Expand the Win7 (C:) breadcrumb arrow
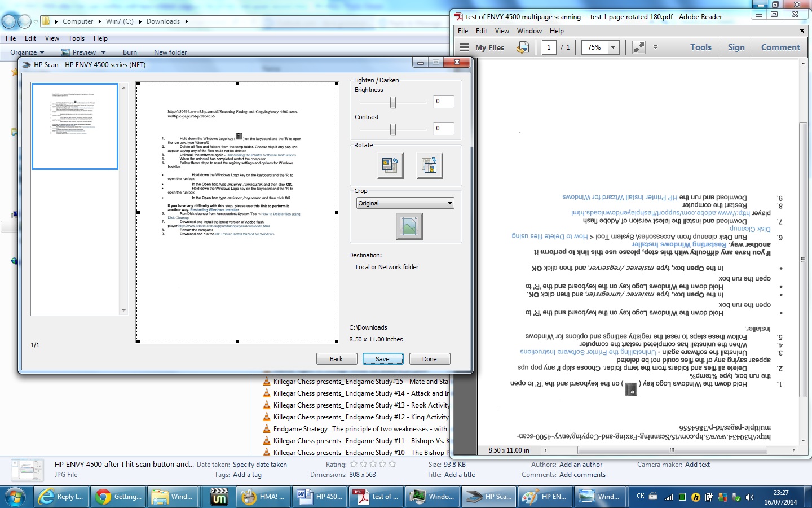Image resolution: width=812 pixels, height=508 pixels. (x=140, y=21)
